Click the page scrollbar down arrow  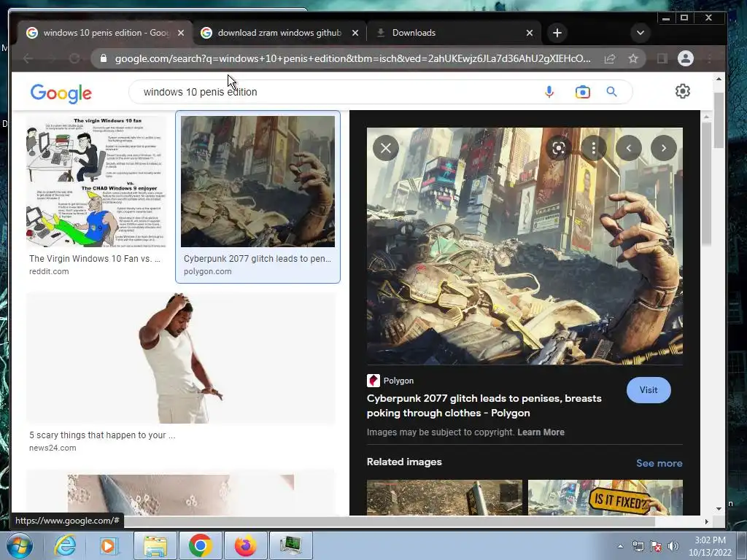point(719,508)
